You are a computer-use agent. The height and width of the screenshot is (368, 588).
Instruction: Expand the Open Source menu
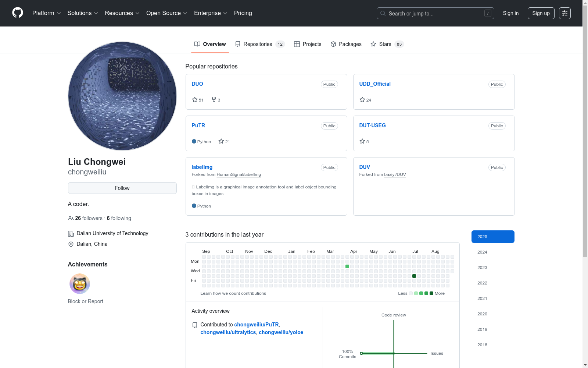coord(167,13)
